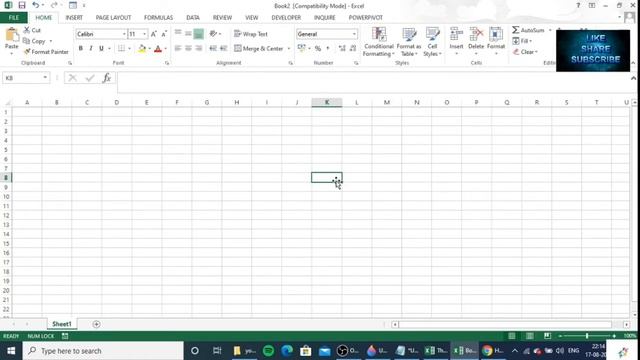Click the Insert Function fx icon

(x=107, y=78)
